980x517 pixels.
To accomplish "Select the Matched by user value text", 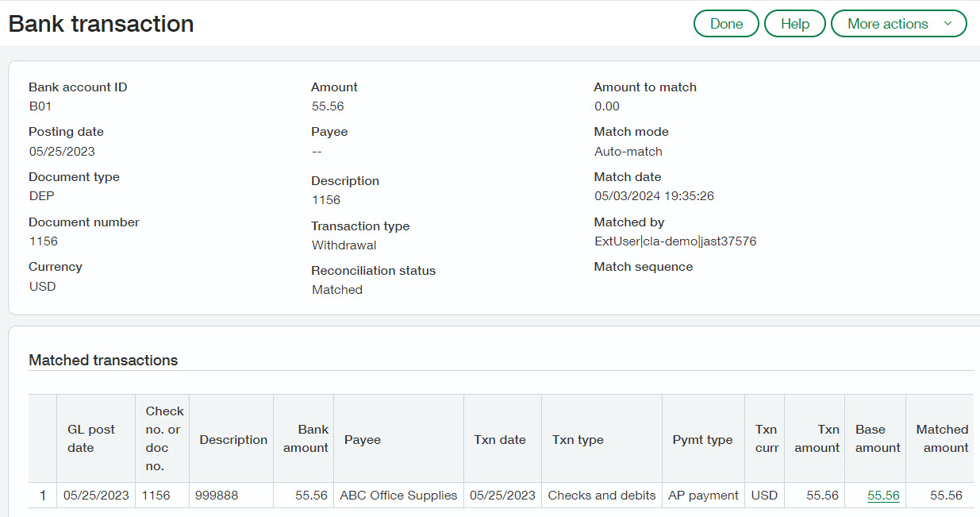I will point(675,241).
